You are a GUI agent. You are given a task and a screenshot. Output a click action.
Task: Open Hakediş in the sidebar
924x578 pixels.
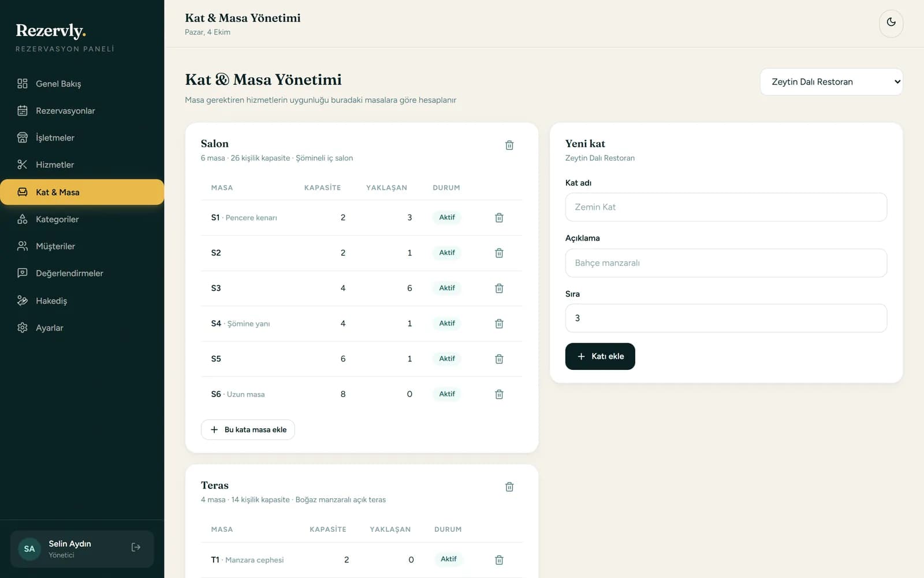pos(82,301)
